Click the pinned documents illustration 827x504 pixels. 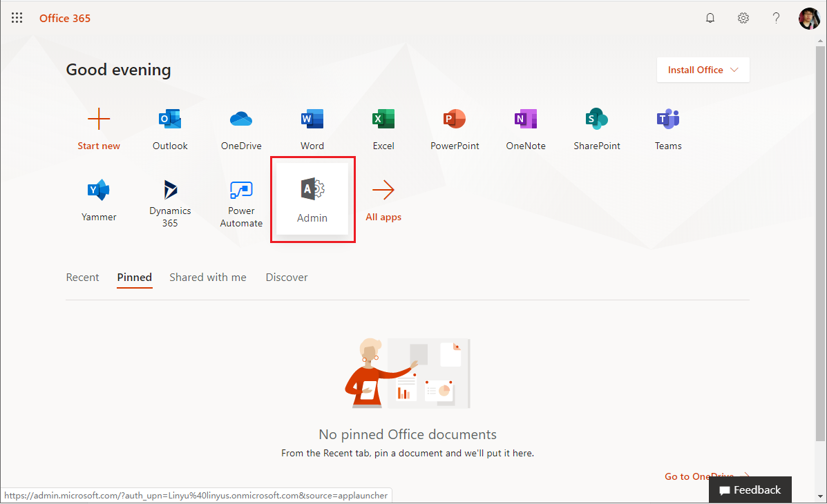click(408, 374)
